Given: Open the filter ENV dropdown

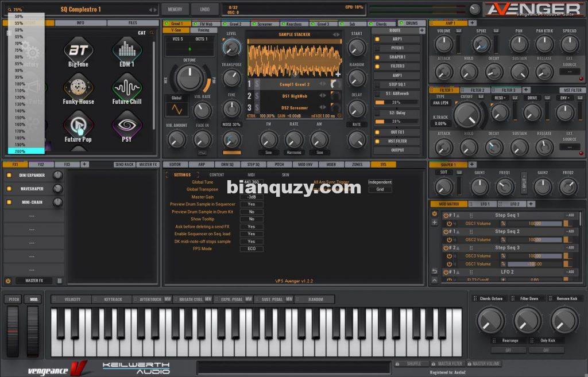Looking at the screenshot, I should pos(565,98).
